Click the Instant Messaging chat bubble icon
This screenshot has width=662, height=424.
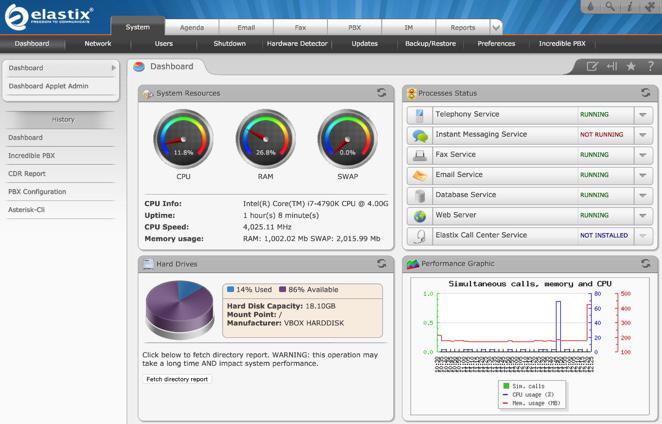420,135
